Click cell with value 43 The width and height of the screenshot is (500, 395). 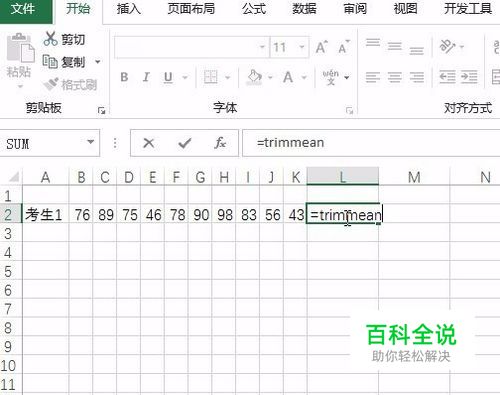click(x=295, y=214)
